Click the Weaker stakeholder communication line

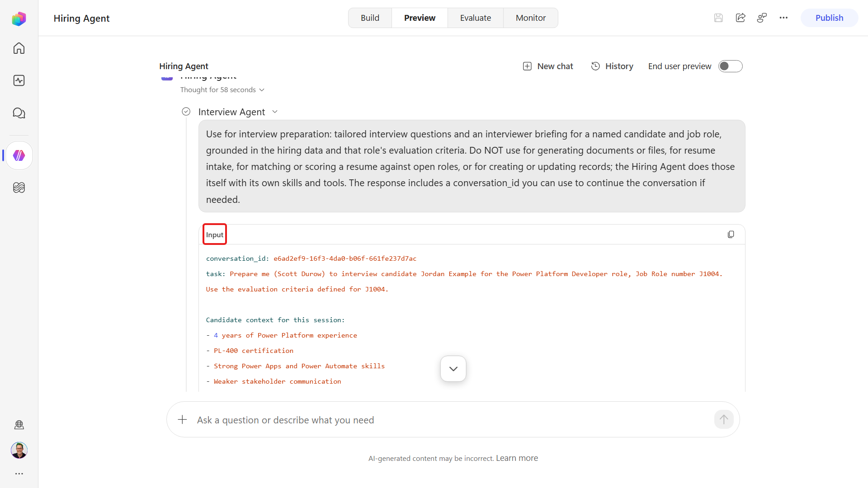tap(274, 381)
